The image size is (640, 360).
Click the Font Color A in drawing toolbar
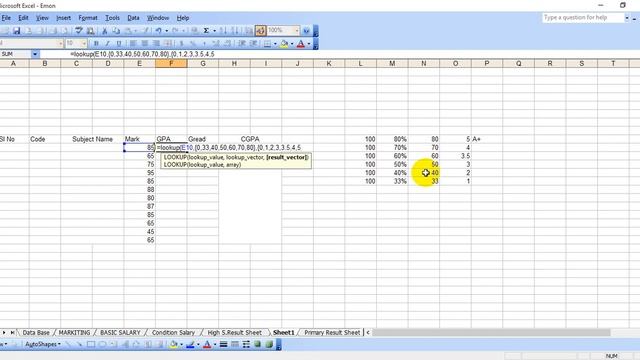207,344
